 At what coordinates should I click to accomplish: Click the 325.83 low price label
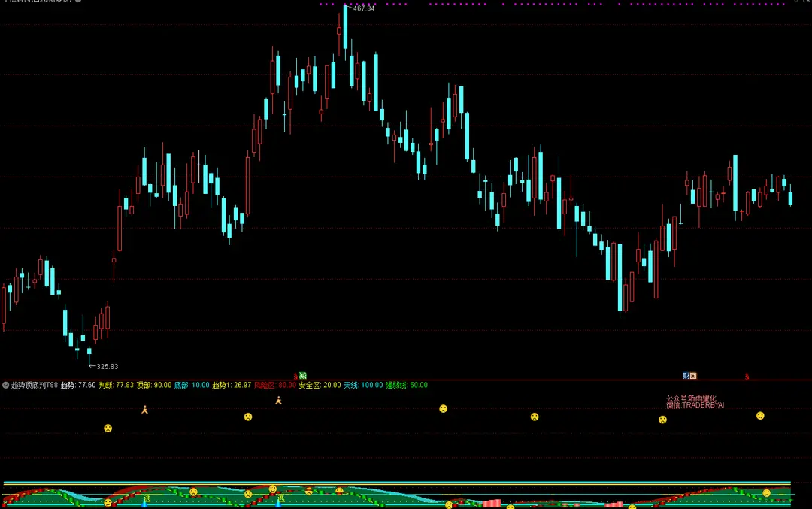(x=108, y=367)
